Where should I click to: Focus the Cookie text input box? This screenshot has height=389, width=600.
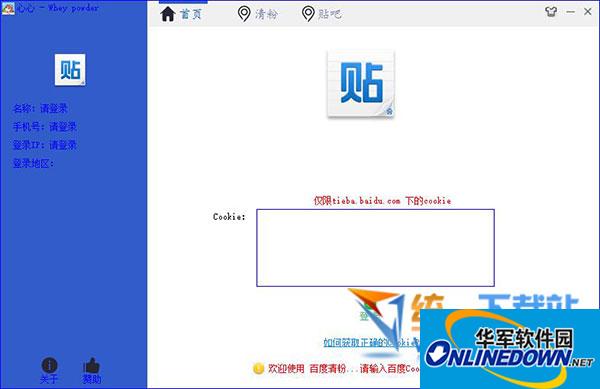[x=375, y=247]
